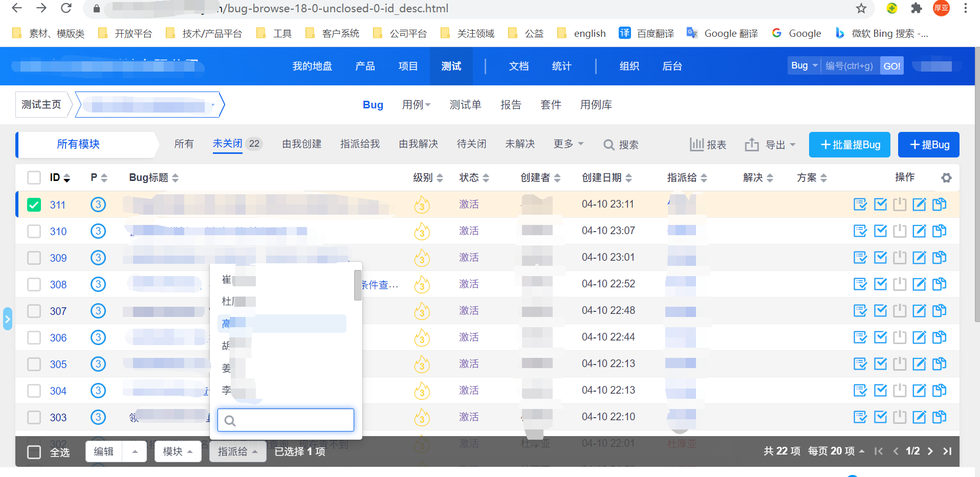Click the copy icon for bug 310
The image size is (980, 477).
pyautogui.click(x=939, y=231)
